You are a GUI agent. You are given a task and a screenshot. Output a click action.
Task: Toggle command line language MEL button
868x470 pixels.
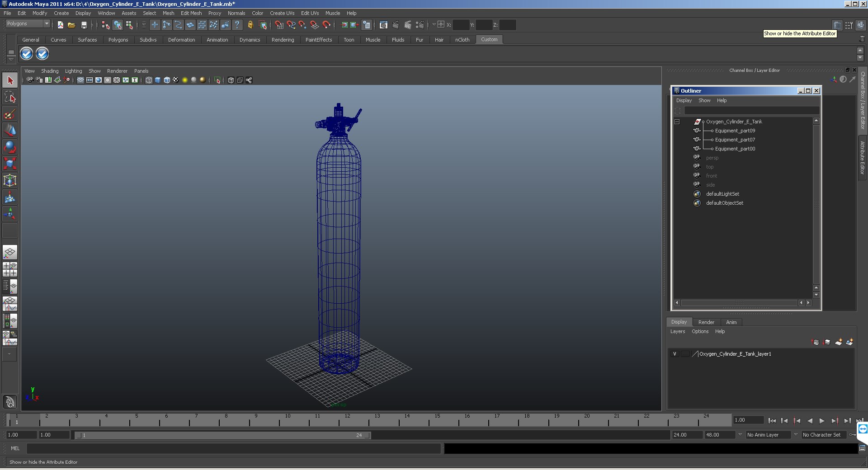15,448
